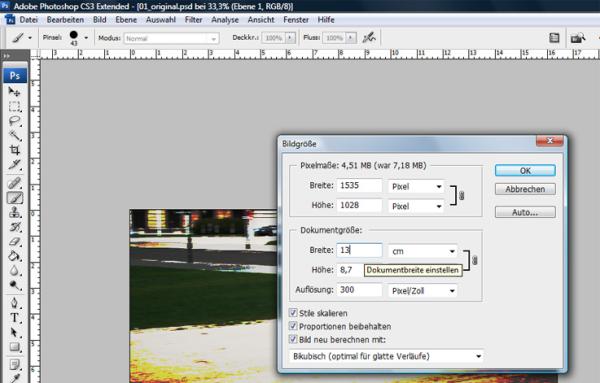This screenshot has height=383, width=600.
Task: Select the Notes tool
Action: [x=15, y=365]
